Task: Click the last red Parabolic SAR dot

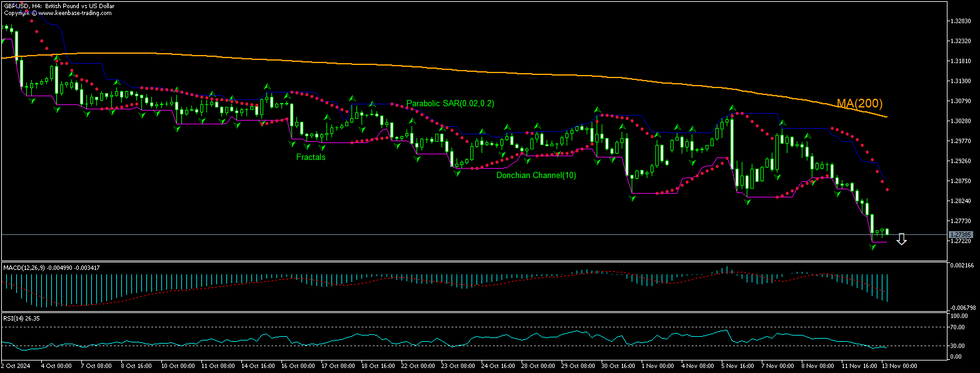Action: [x=887, y=189]
